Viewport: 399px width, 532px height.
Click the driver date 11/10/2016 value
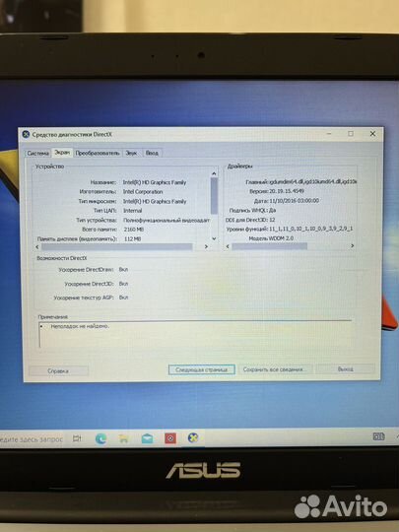pyautogui.click(x=294, y=201)
